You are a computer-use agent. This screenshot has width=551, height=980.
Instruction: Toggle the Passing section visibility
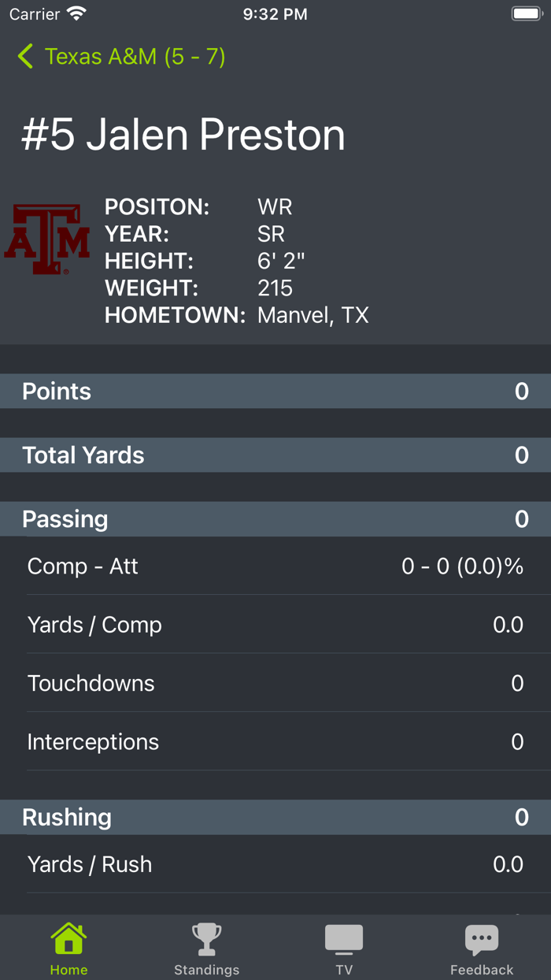275,518
